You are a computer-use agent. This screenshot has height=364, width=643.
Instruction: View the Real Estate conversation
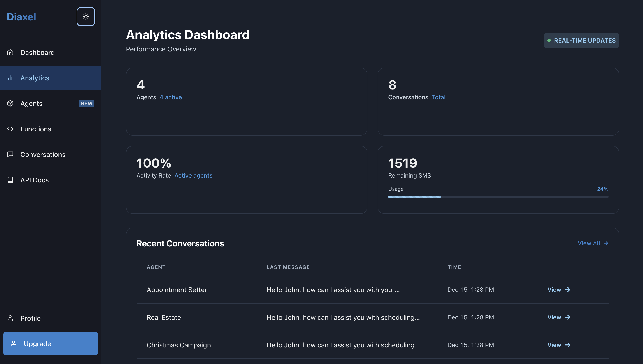[559, 317]
